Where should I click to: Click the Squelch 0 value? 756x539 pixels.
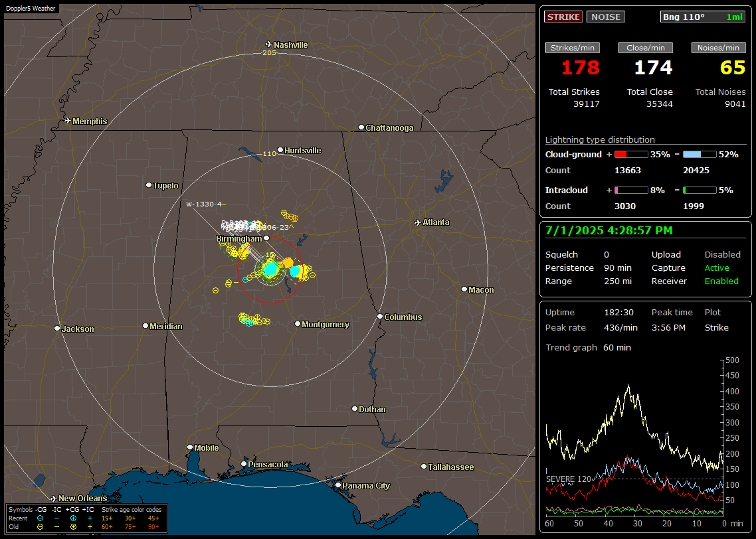click(607, 255)
